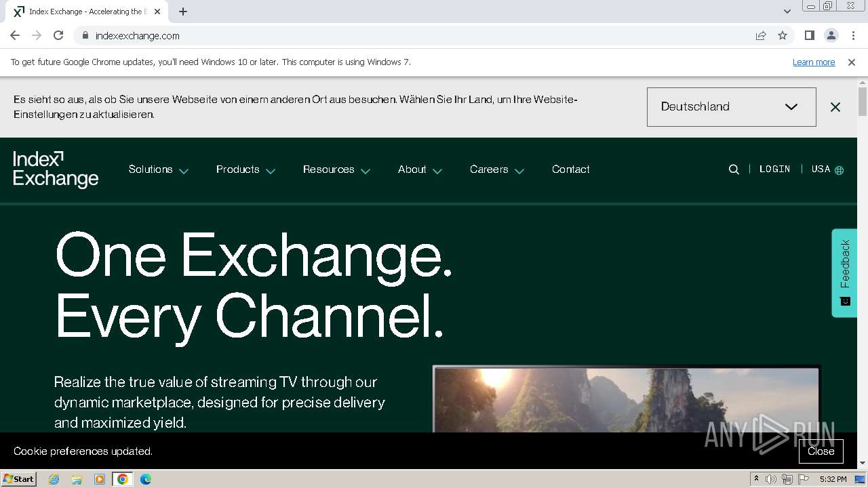Image resolution: width=868 pixels, height=488 pixels.
Task: Expand the Solutions menu
Action: coord(158,169)
